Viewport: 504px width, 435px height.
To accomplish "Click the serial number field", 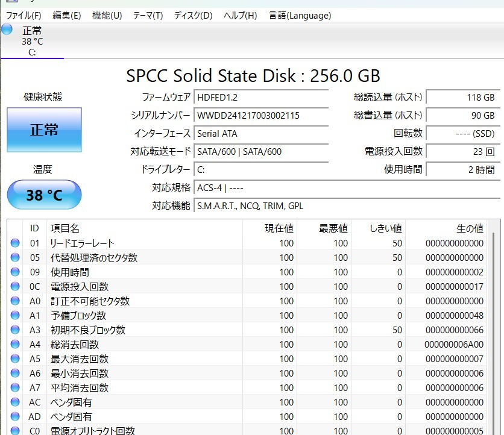I will pyautogui.click(x=261, y=116).
